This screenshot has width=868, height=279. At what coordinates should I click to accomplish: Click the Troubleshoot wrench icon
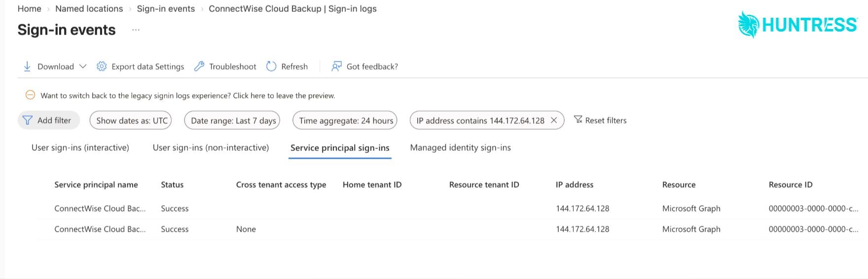(199, 67)
